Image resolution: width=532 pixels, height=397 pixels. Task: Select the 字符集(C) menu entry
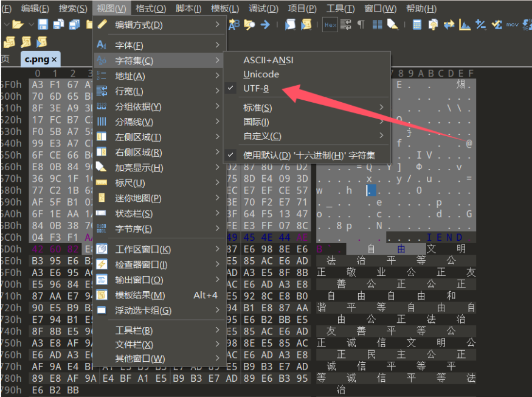[x=159, y=60]
